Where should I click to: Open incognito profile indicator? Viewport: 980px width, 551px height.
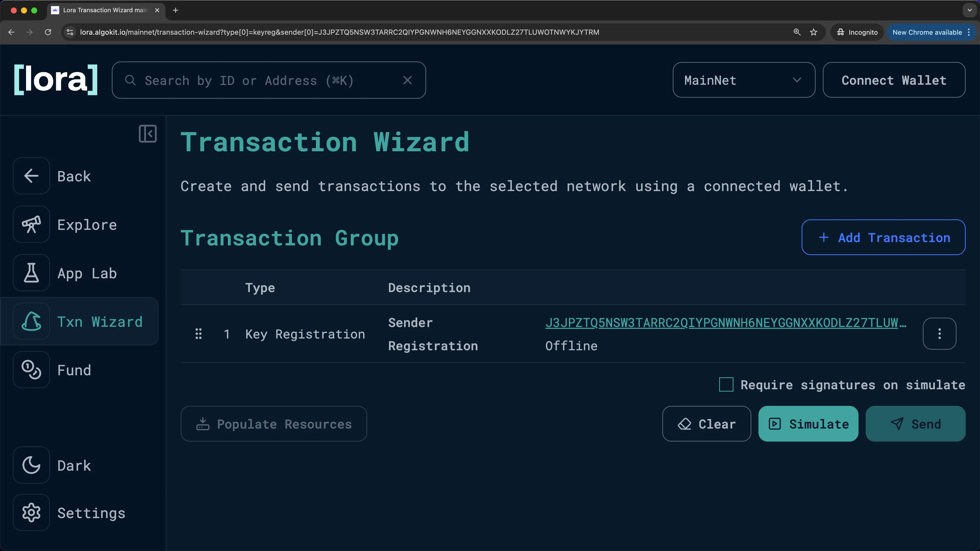[856, 32]
